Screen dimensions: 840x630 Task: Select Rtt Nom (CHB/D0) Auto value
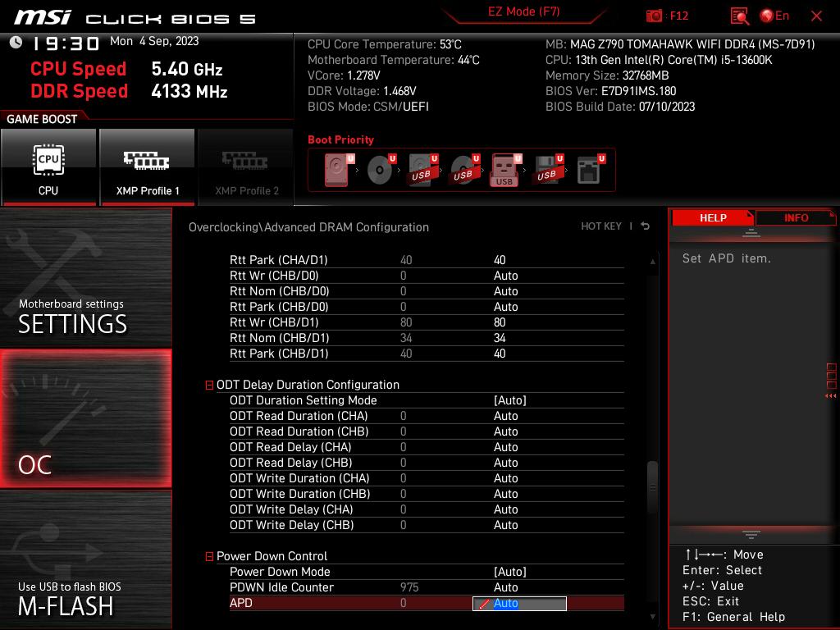(505, 291)
